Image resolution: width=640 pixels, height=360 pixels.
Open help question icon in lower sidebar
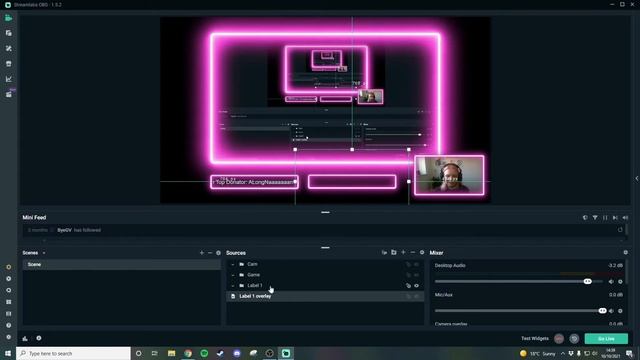click(9, 325)
